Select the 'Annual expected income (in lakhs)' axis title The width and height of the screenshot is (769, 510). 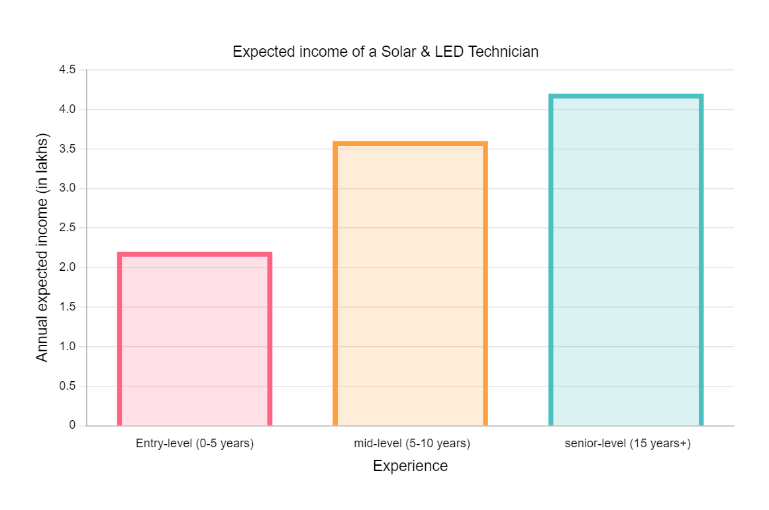click(42, 247)
